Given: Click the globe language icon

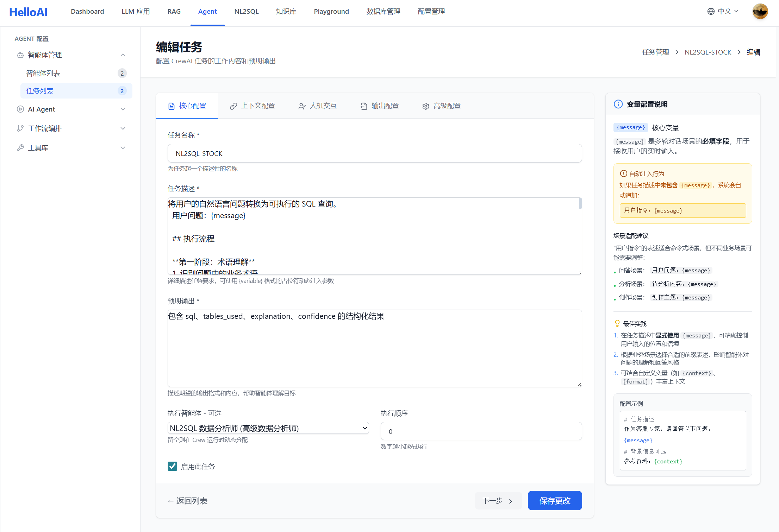Looking at the screenshot, I should [711, 11].
